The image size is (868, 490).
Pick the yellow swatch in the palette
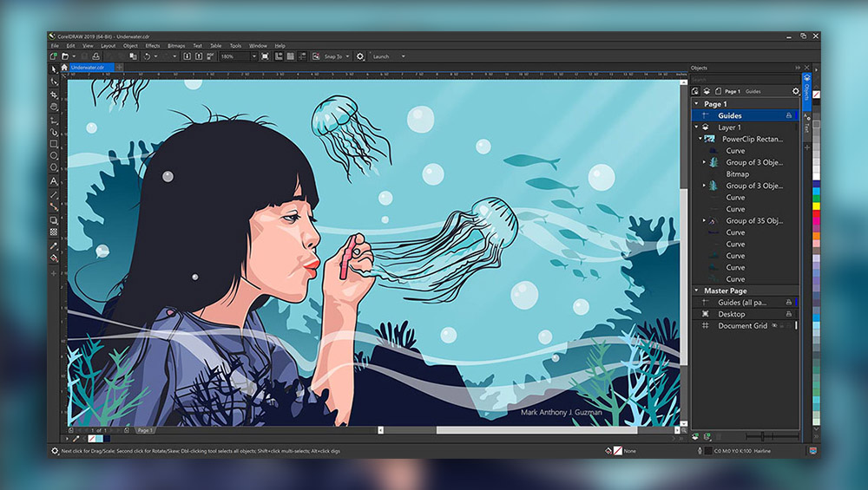click(x=816, y=206)
